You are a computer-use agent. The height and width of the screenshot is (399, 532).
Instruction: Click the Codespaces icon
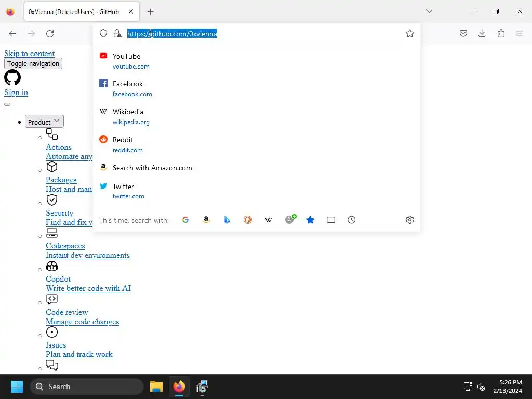[52, 232]
